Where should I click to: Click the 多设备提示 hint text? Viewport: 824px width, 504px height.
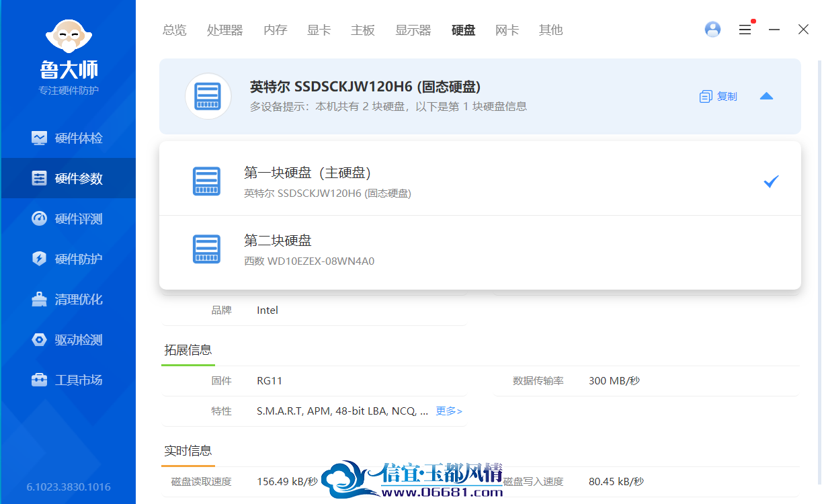(388, 107)
